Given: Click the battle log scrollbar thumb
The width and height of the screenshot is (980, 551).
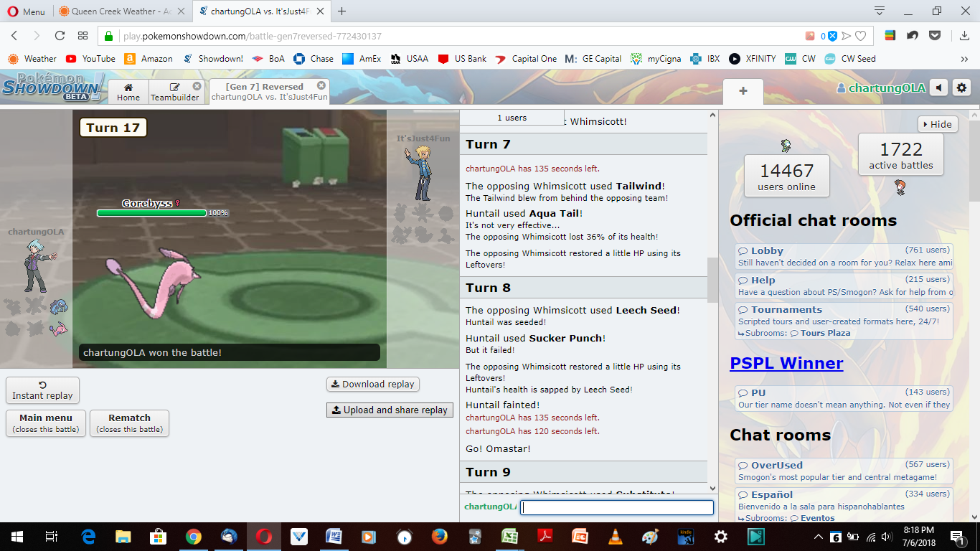Looking at the screenshot, I should (712, 280).
